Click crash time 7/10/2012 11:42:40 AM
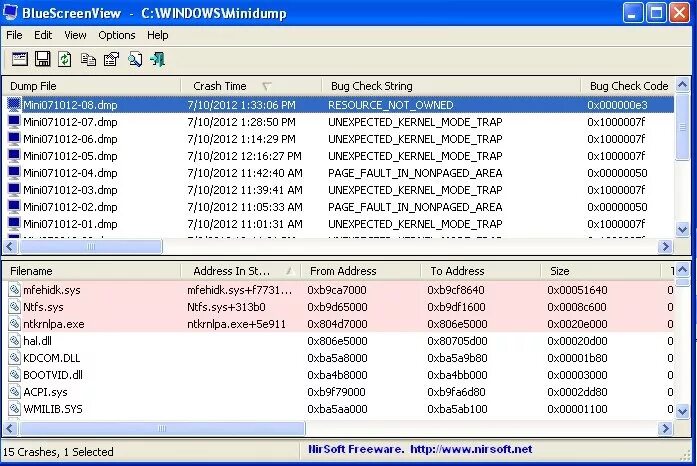697x466 pixels. (245, 173)
